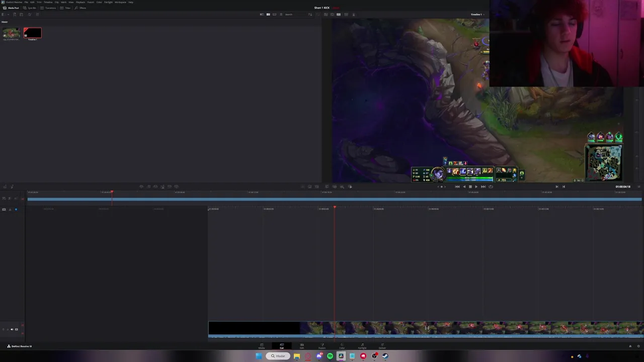This screenshot has width=644, height=362.
Task: Open Steam from the taskbar
Action: coord(385,356)
